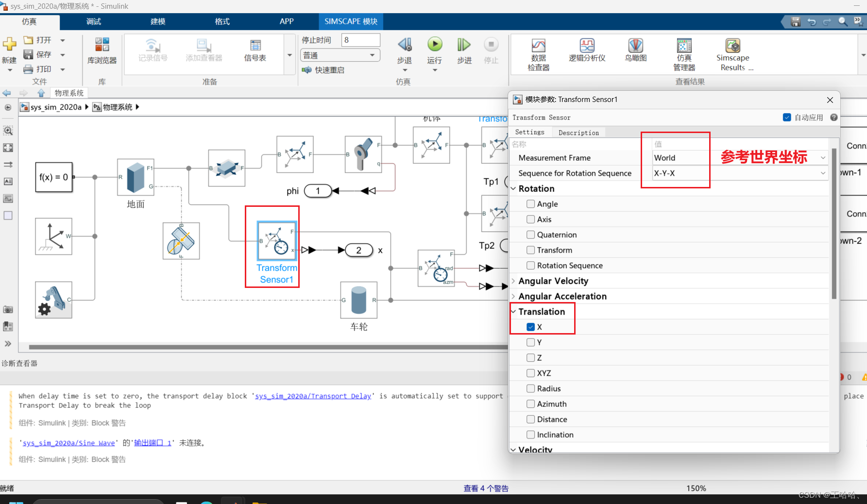This screenshot has width=867, height=504.
Task: Select the Mechanism Configuration gear block
Action: tap(53, 300)
